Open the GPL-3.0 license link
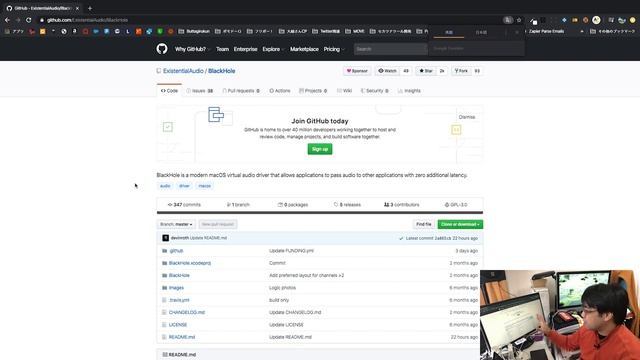The width and height of the screenshot is (640, 360). coord(456,204)
